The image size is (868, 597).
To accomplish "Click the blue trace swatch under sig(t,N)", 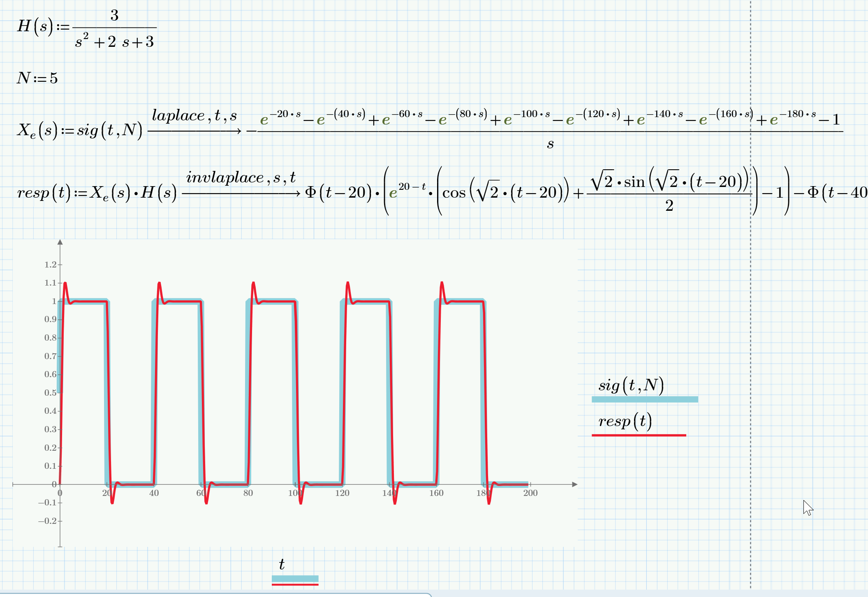I will [644, 399].
